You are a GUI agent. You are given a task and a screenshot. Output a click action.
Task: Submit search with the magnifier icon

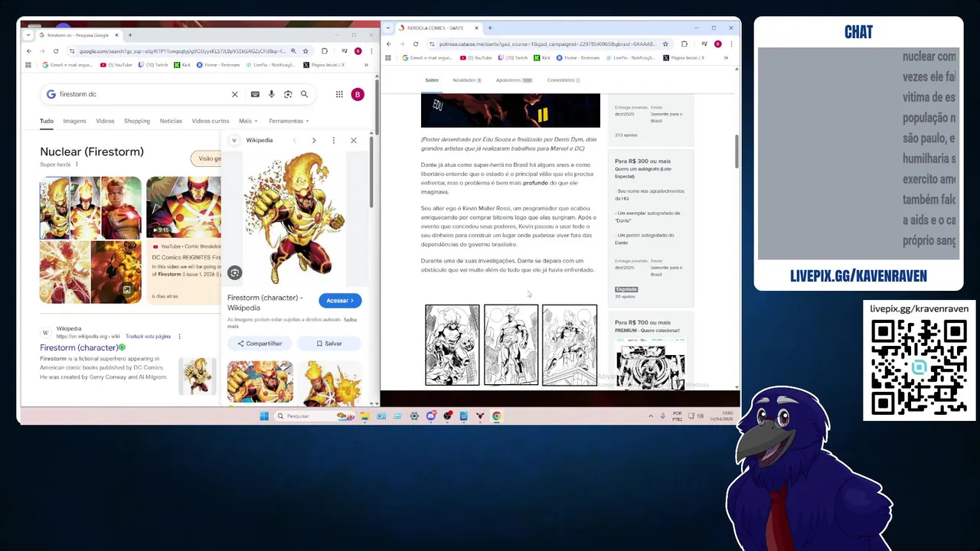pyautogui.click(x=304, y=94)
